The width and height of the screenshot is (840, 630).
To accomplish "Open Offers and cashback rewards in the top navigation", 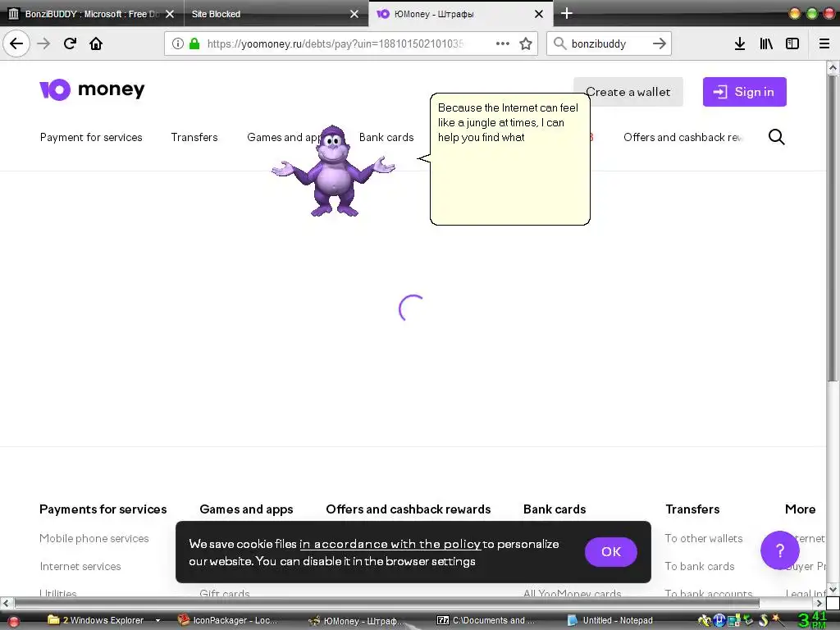I will click(682, 137).
